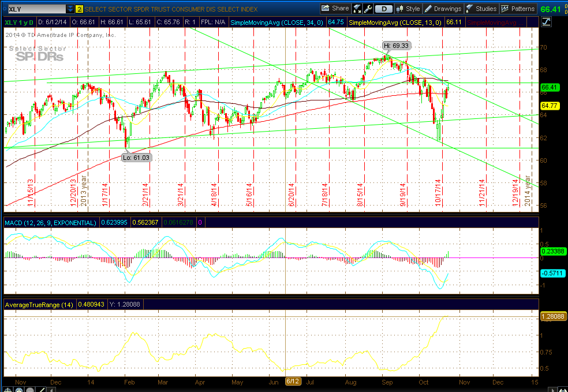Click the Hi: 69.33 price bubble
Image resolution: width=568 pixels, height=392 pixels.
pyautogui.click(x=397, y=46)
